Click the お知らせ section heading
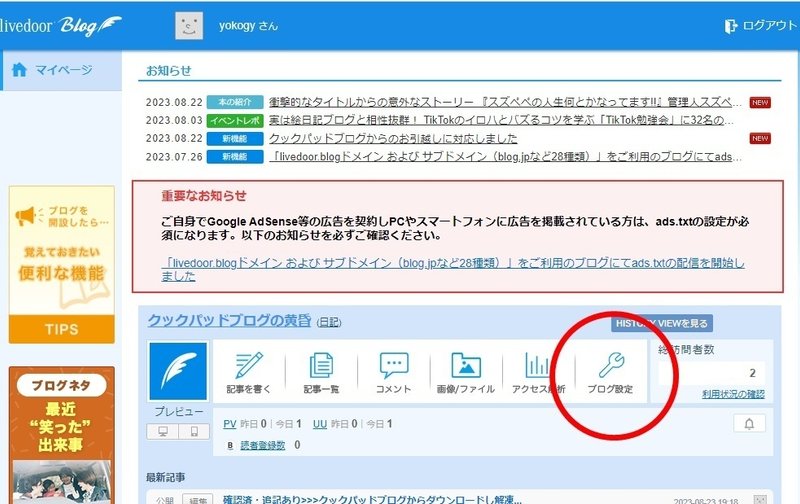 (168, 70)
